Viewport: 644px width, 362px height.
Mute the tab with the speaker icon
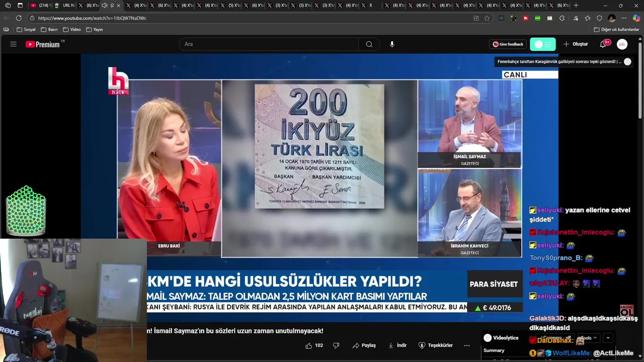coord(104,6)
